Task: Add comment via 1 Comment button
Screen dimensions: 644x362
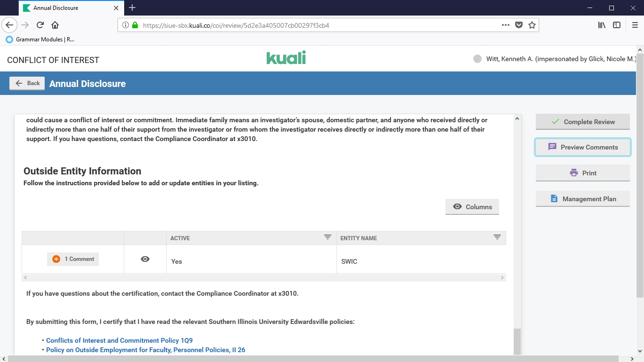Action: pos(73,259)
